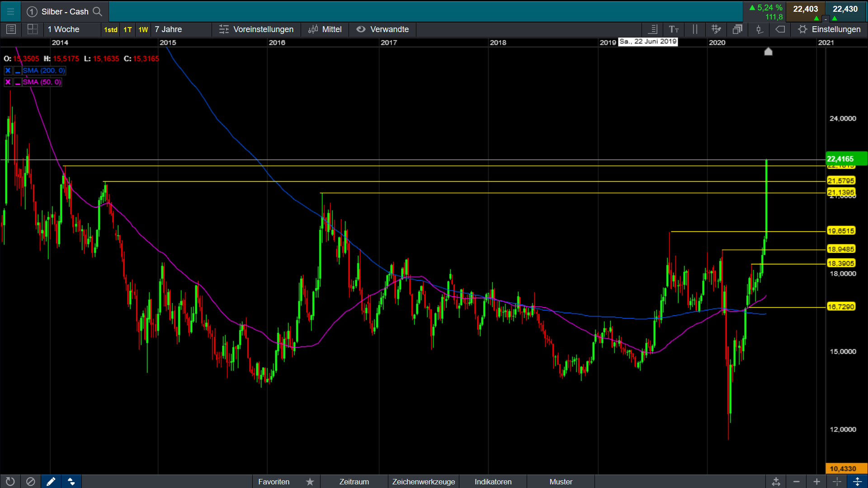The height and width of the screenshot is (488, 868).
Task: Click the price label tag icon
Action: (780, 29)
